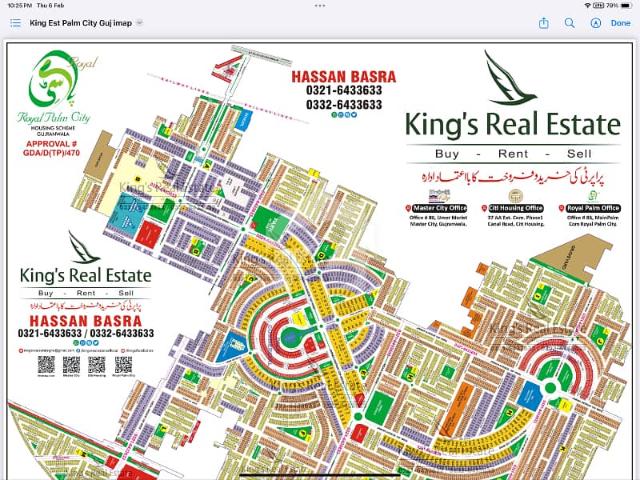Tap the Wi-Fi status icon

tap(587, 6)
